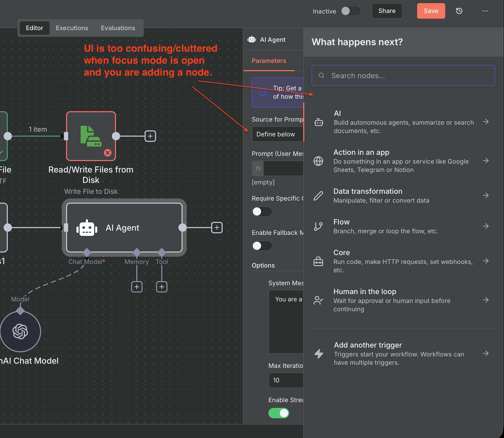This screenshot has width=504, height=438.
Task: Click plus after Read/Write Files node
Action: [x=150, y=136]
